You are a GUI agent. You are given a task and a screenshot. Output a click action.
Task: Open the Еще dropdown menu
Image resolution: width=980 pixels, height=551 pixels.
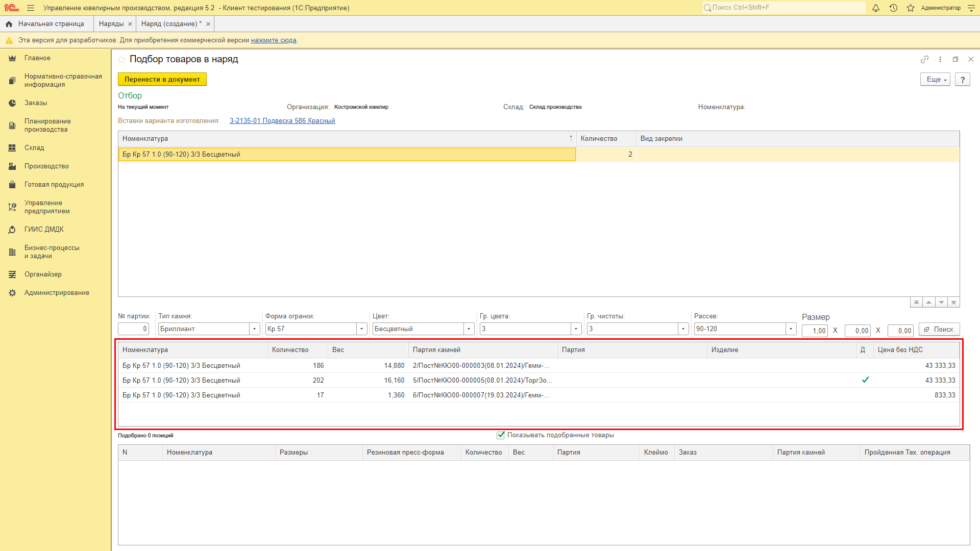coord(935,80)
